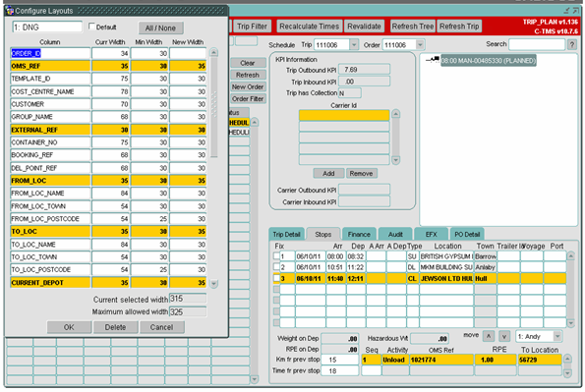Click the highlighted Carrier Id first row
Image resolution: width=585 pixels, height=392 pixels.
344,115
